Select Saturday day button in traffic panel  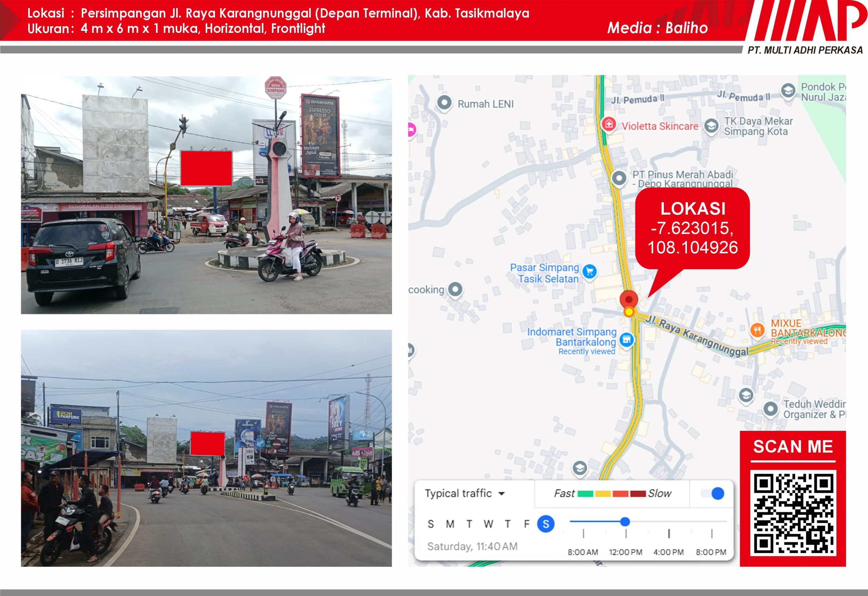click(x=546, y=524)
